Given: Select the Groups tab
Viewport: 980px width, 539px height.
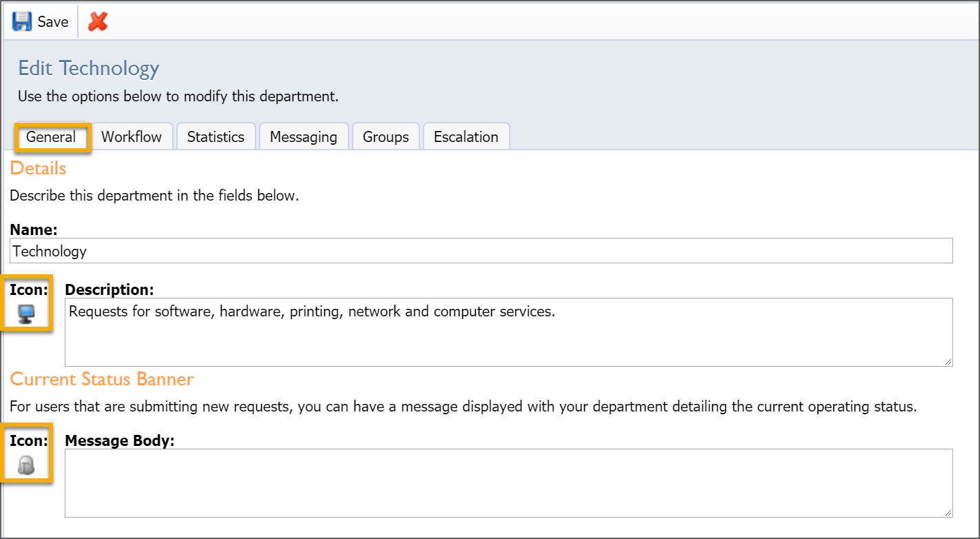Looking at the screenshot, I should point(386,136).
